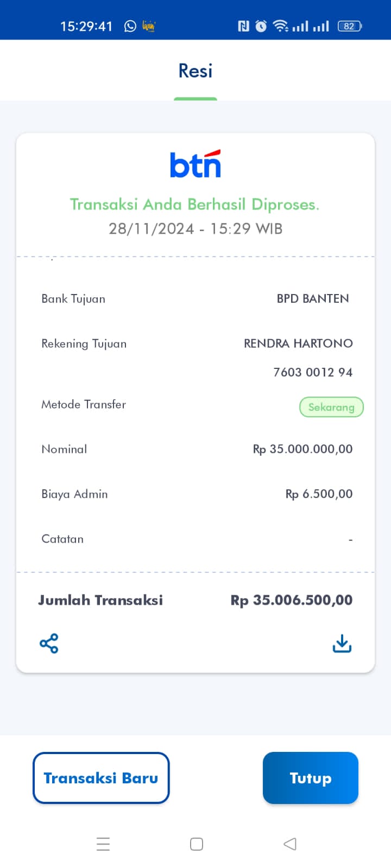Tap the Wi-Fi signal icon
Image resolution: width=391 pixels, height=868 pixels.
[x=280, y=26]
